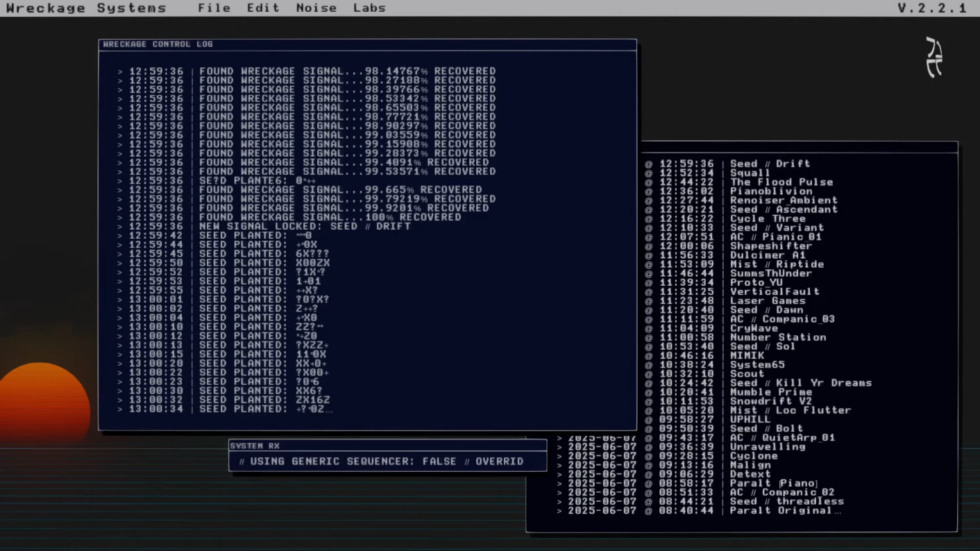Click the Unravelling entry at 09:36:39
980x551 pixels.
coord(767,447)
